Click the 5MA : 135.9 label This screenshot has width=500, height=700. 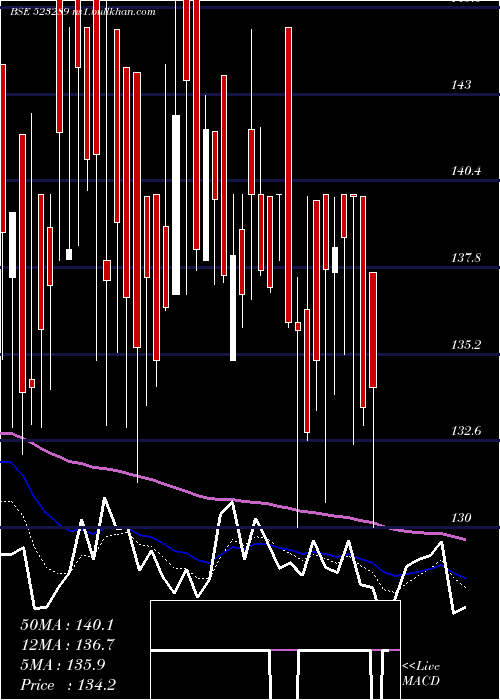pos(62,665)
